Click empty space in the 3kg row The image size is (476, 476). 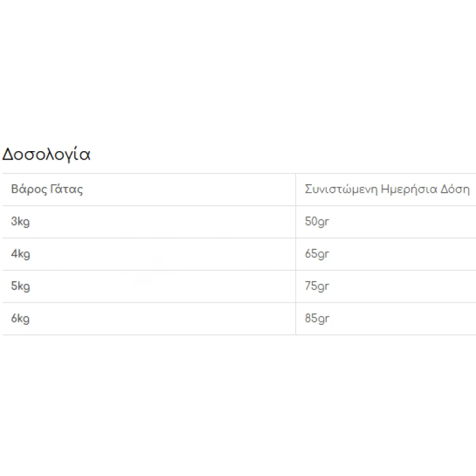[x=167, y=222]
